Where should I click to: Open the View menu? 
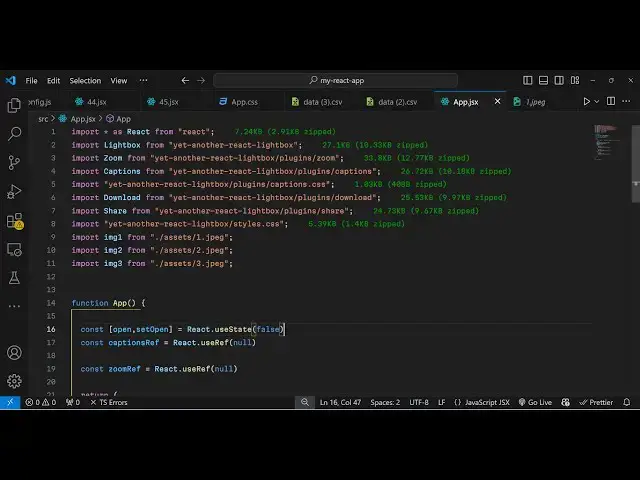(119, 80)
